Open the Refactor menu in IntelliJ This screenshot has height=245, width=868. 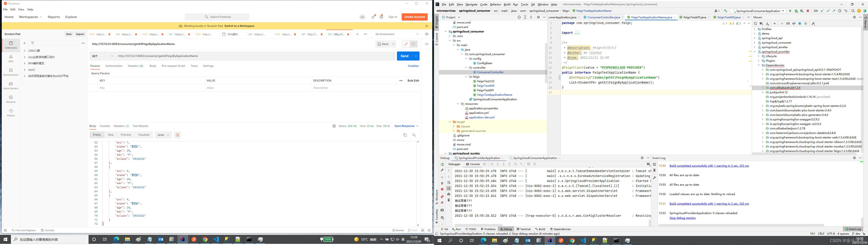495,4
